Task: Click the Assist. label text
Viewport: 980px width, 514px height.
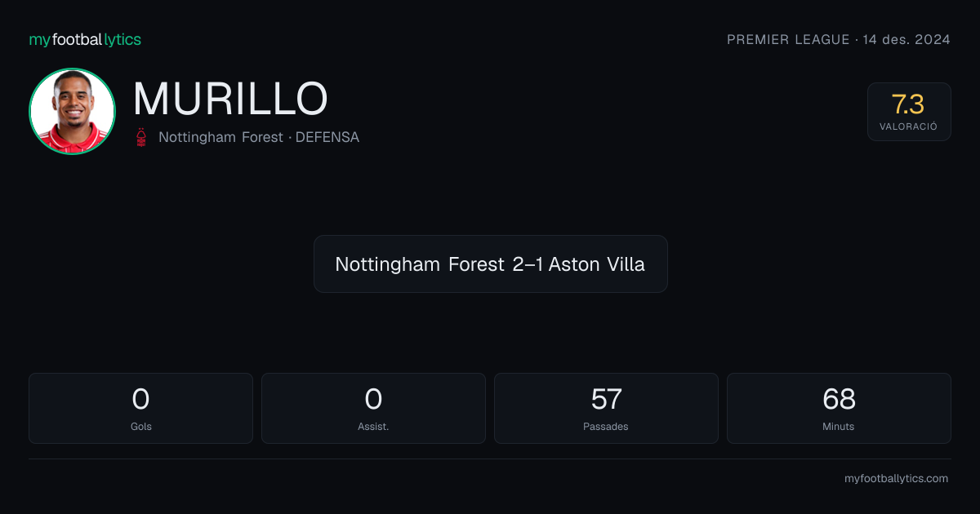Action: click(373, 427)
